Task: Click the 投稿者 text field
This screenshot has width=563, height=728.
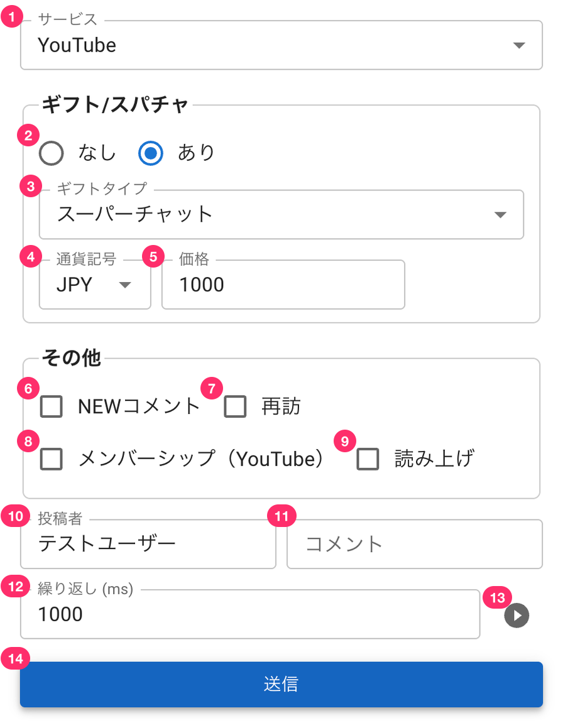Action: (x=148, y=544)
